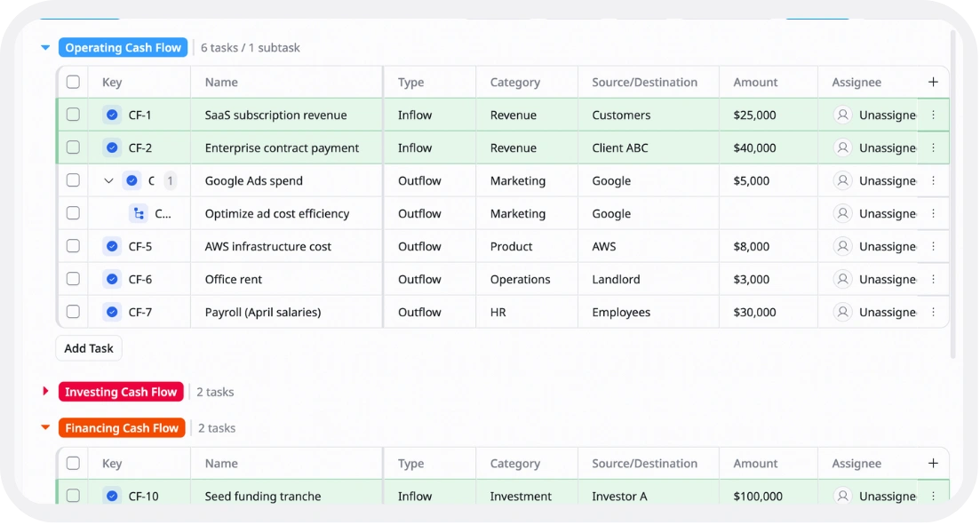Image resolution: width=980 pixels, height=525 pixels.
Task: Add a column in Financing Cash Flow table
Action: pyautogui.click(x=933, y=463)
